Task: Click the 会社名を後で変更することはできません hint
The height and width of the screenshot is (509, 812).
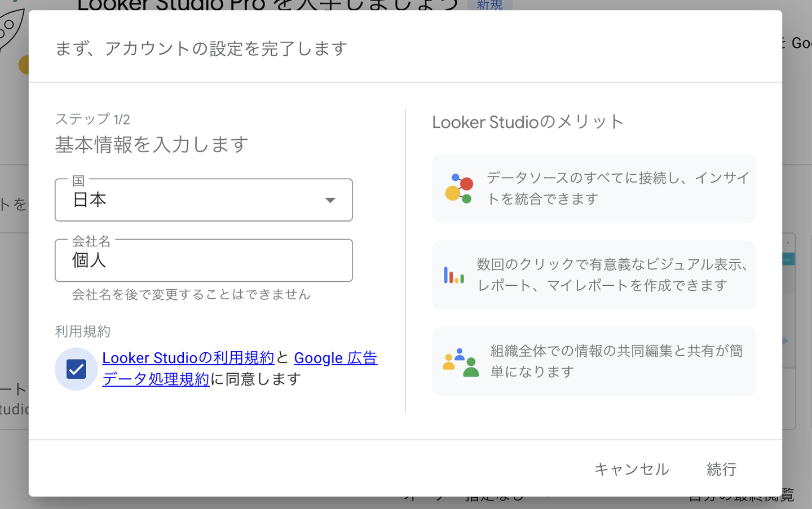Action: 191,294
